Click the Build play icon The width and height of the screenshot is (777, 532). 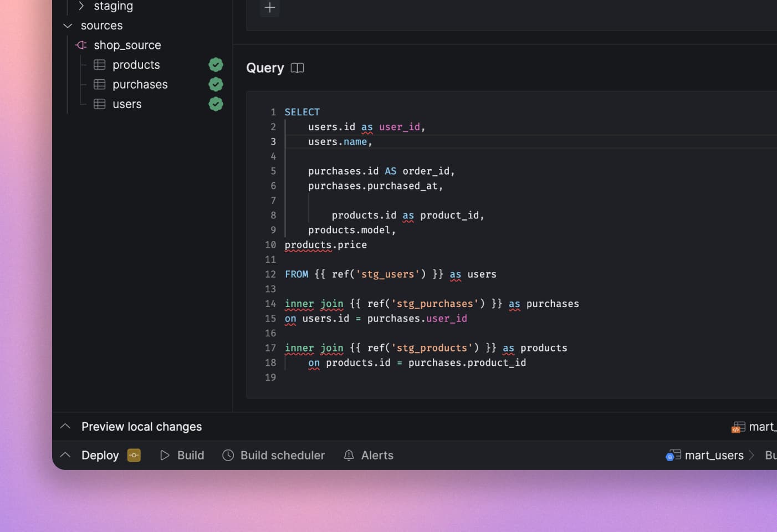pyautogui.click(x=165, y=456)
